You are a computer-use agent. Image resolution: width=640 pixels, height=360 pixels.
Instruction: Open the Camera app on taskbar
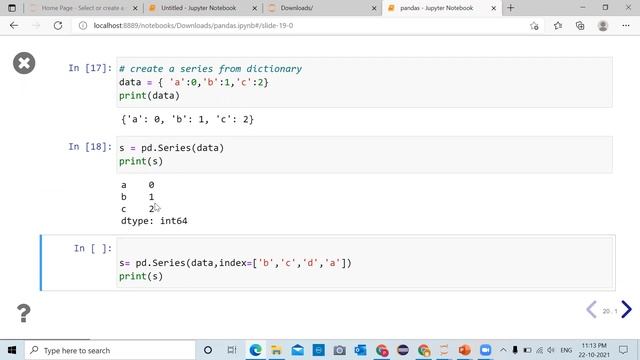pos(340,350)
